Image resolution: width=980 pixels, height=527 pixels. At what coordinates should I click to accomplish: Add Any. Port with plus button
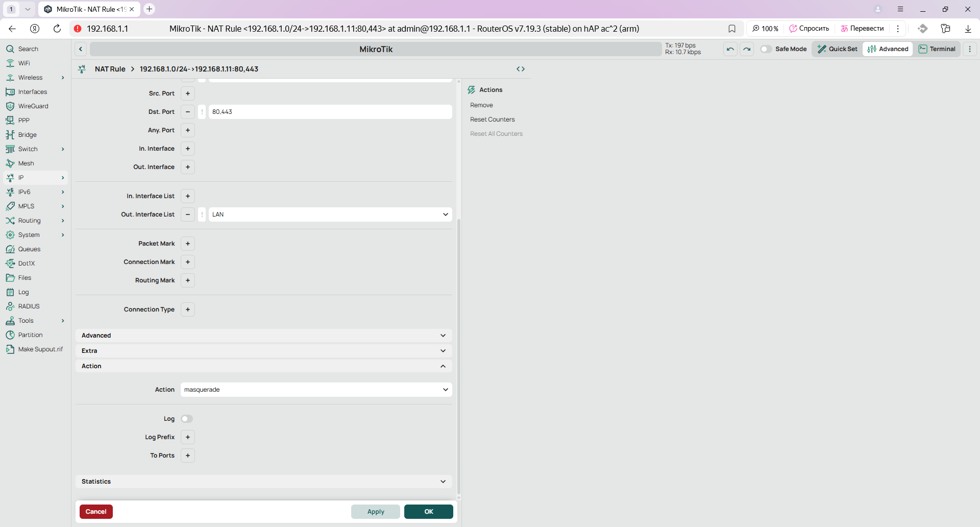pos(188,130)
